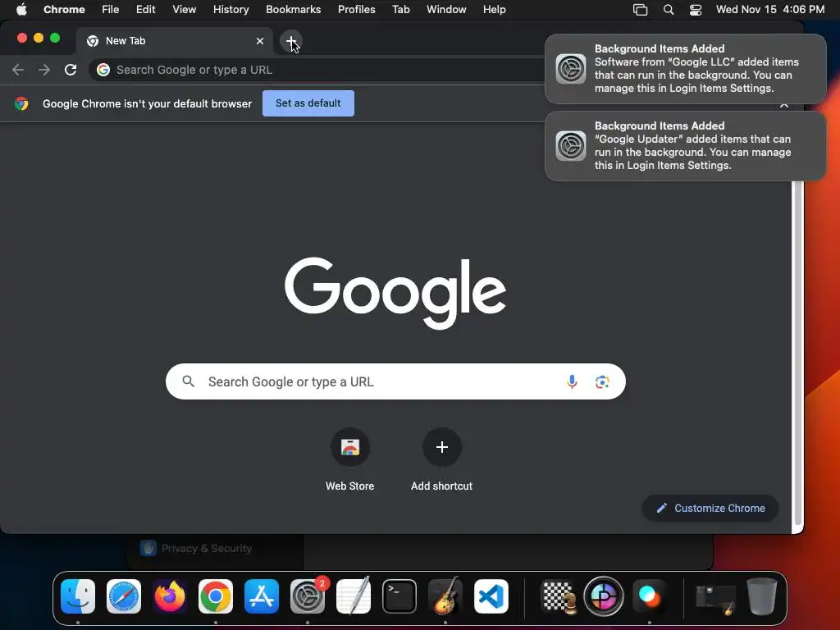Open App Store from the Dock

(262, 596)
